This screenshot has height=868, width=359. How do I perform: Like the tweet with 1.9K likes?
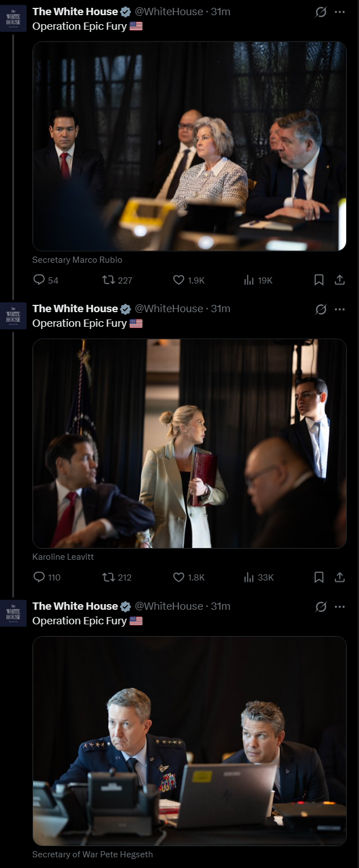[178, 280]
